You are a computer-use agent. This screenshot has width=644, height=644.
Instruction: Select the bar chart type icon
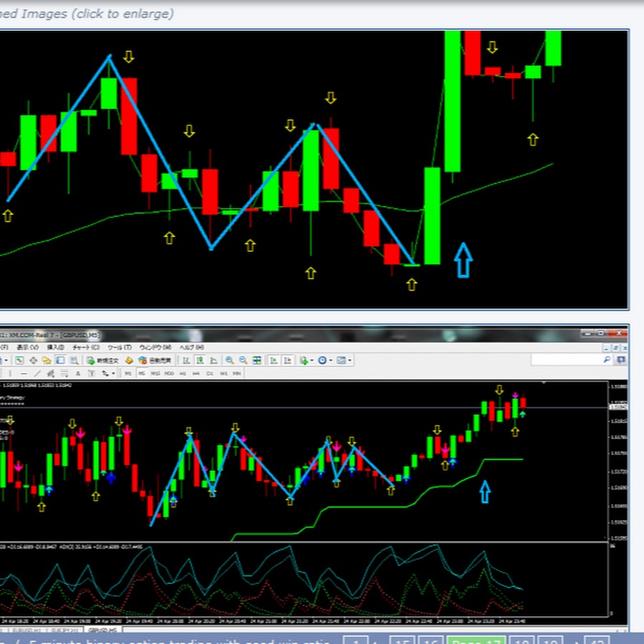tap(185, 360)
